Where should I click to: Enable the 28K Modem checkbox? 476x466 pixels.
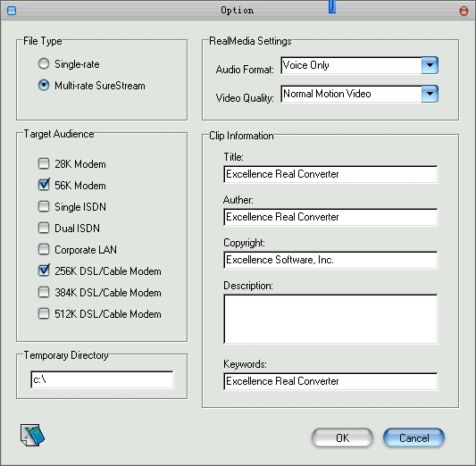click(x=44, y=163)
